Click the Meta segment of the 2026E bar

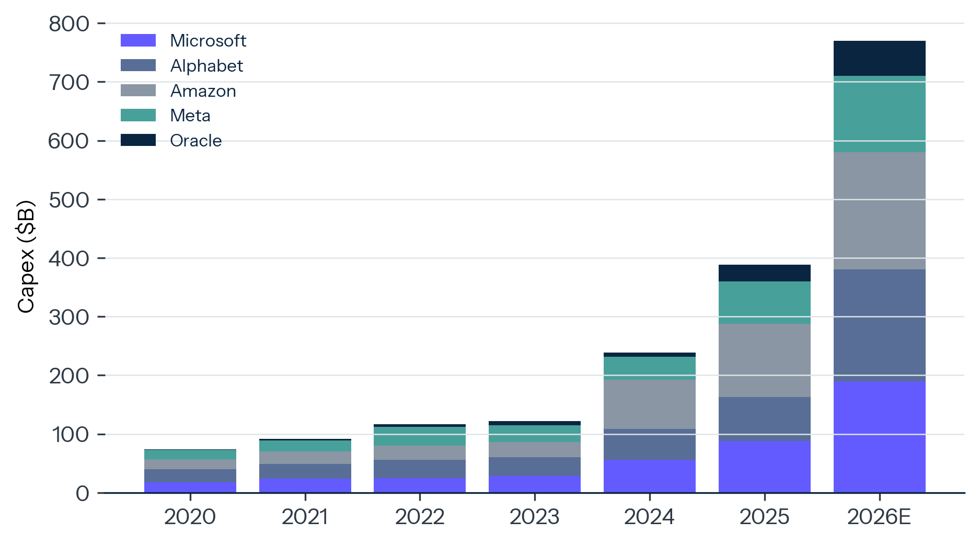pyautogui.click(x=880, y=115)
